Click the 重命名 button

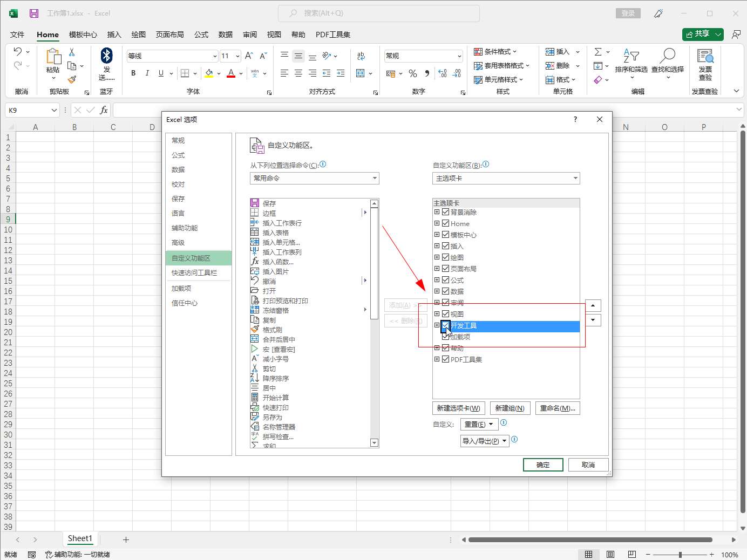(558, 408)
